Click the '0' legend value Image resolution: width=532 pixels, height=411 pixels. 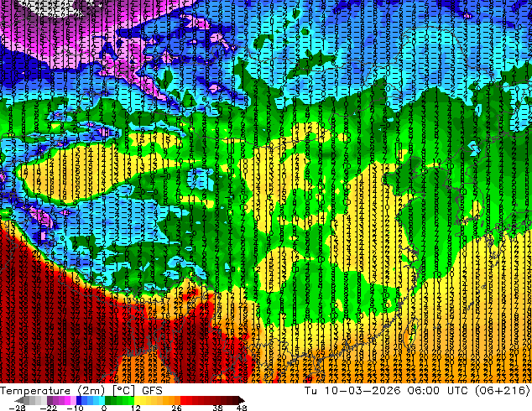[104, 408]
